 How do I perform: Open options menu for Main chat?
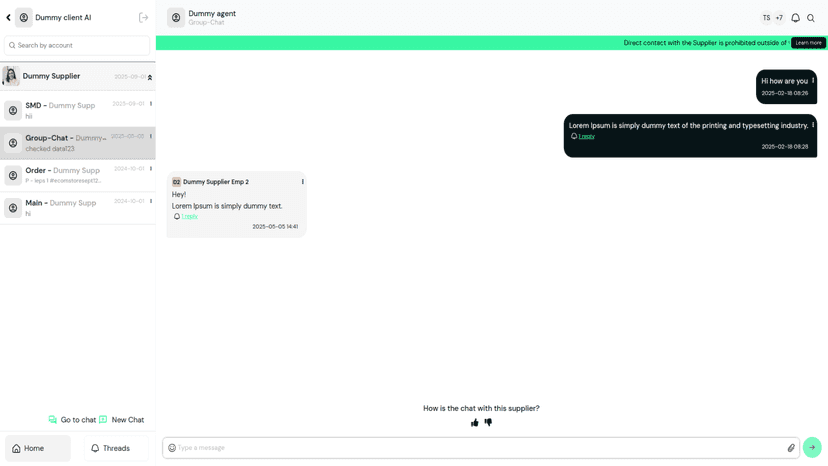151,201
